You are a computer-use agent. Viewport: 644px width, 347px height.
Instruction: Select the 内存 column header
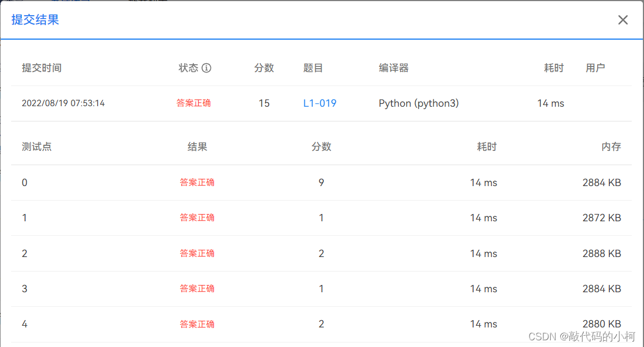[611, 146]
